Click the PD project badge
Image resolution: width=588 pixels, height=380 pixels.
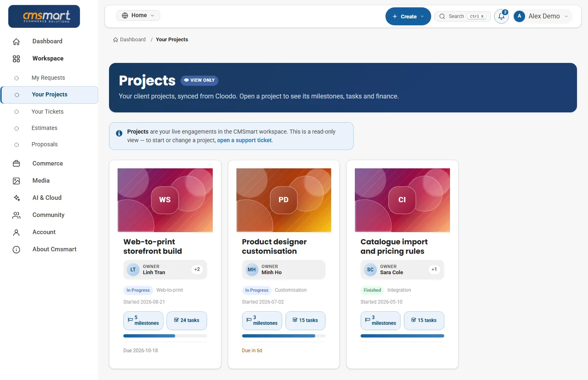pyautogui.click(x=283, y=200)
